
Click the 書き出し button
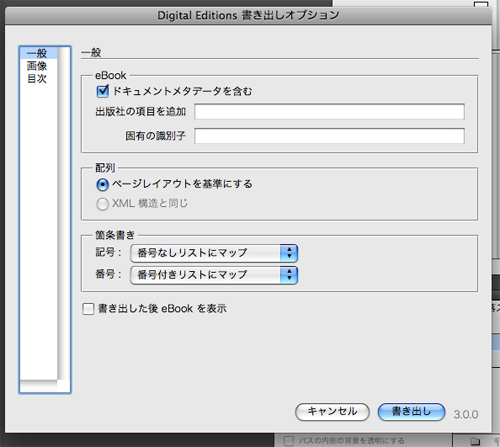(411, 412)
